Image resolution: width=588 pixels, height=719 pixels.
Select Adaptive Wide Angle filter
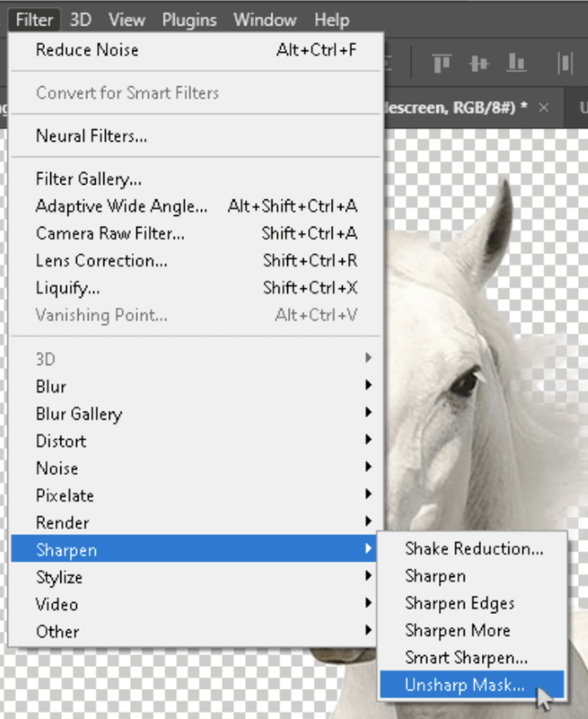(x=196, y=207)
